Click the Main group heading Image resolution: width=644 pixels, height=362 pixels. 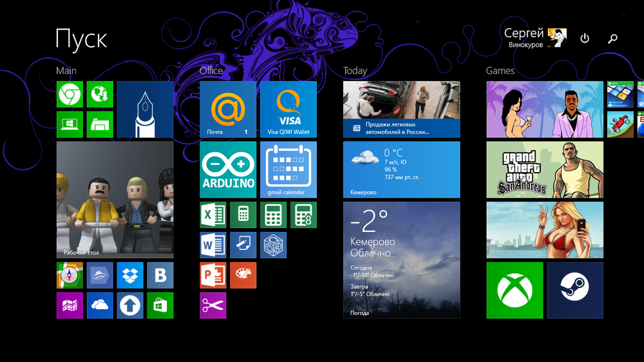click(66, 71)
